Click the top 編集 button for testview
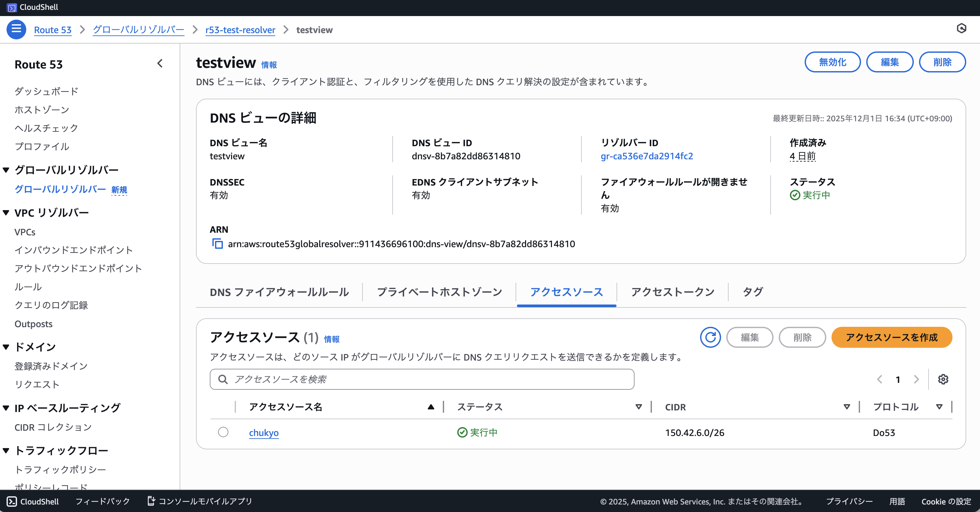 [x=890, y=62]
